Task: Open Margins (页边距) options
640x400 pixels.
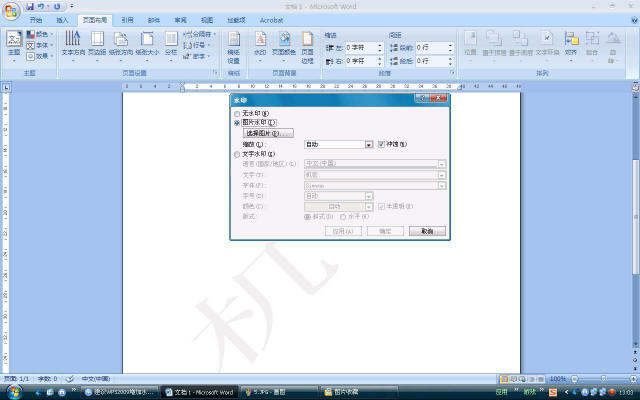Action: (x=97, y=46)
